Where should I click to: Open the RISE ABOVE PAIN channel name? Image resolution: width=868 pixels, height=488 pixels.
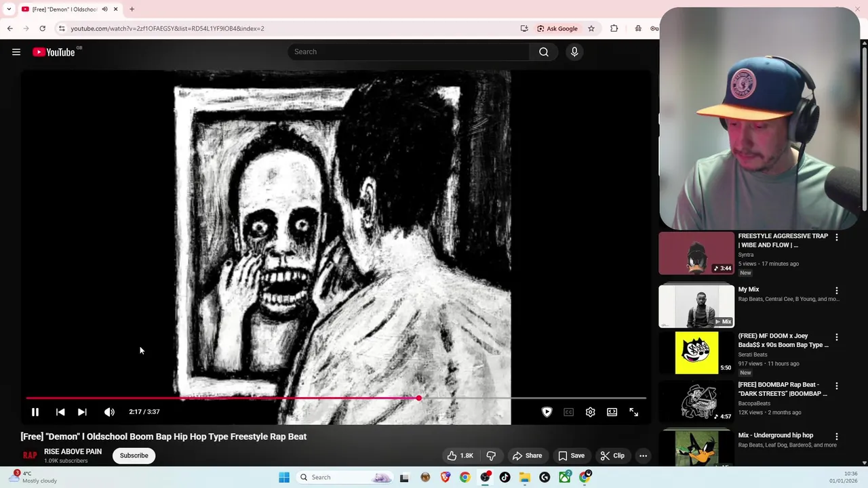pos(73,451)
